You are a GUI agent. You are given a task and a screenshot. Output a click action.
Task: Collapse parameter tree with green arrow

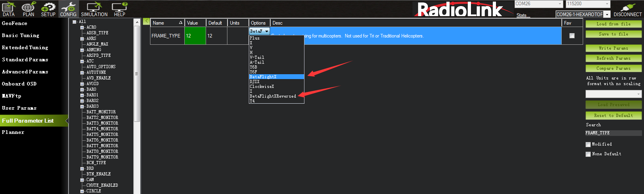(x=146, y=21)
